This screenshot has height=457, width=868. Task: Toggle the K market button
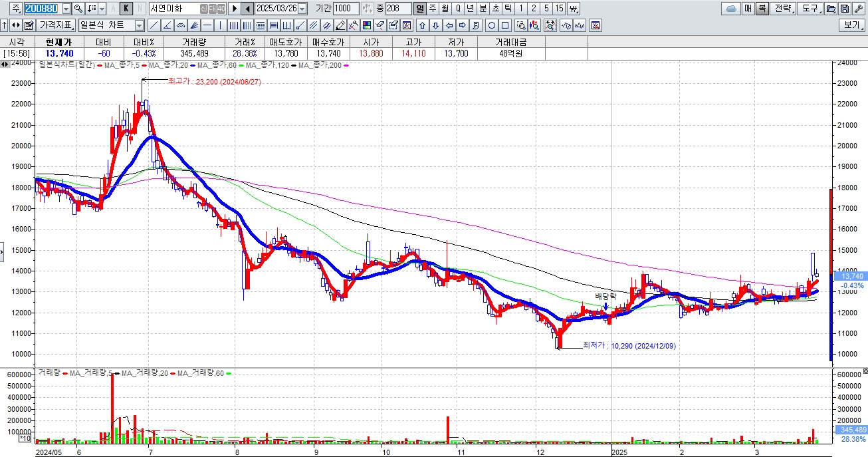[x=126, y=9]
